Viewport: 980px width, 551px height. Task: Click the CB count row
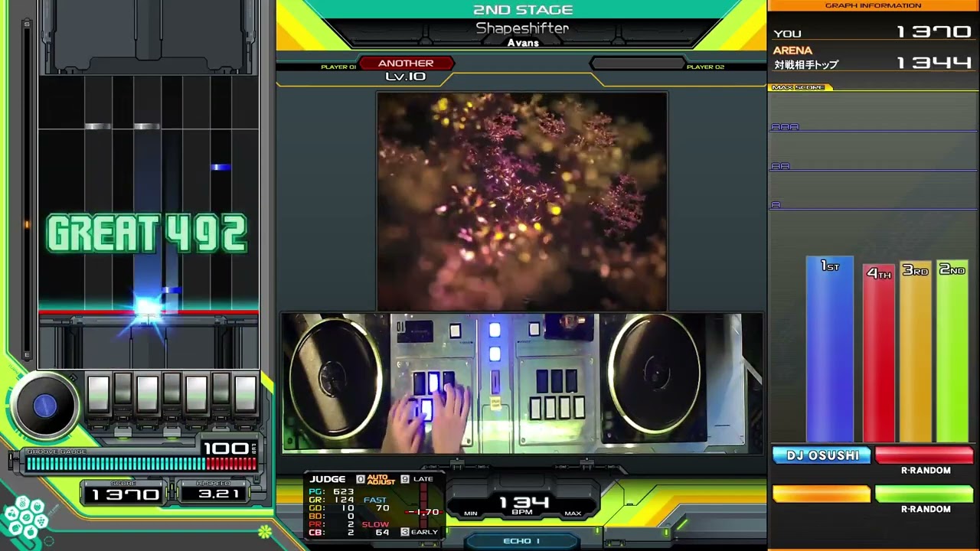[x=332, y=533]
